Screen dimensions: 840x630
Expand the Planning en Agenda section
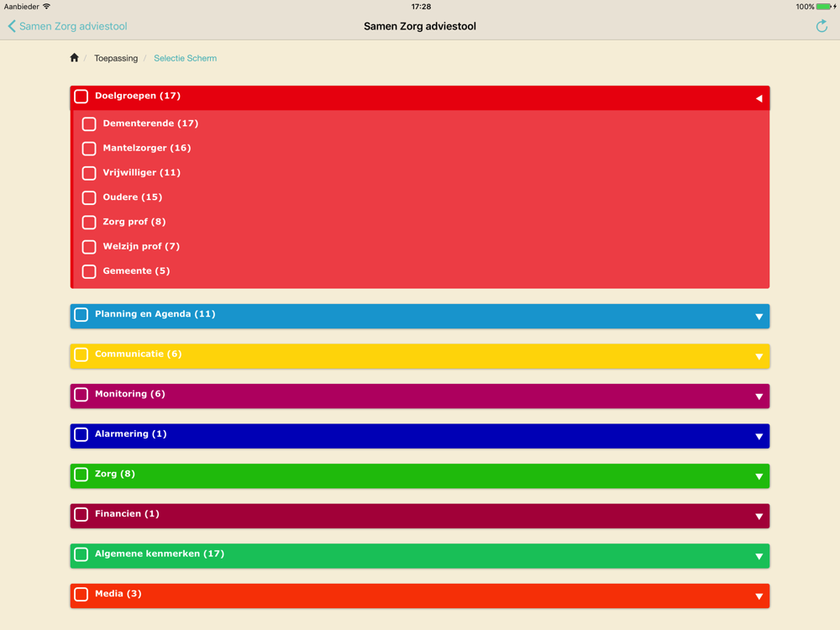759,317
